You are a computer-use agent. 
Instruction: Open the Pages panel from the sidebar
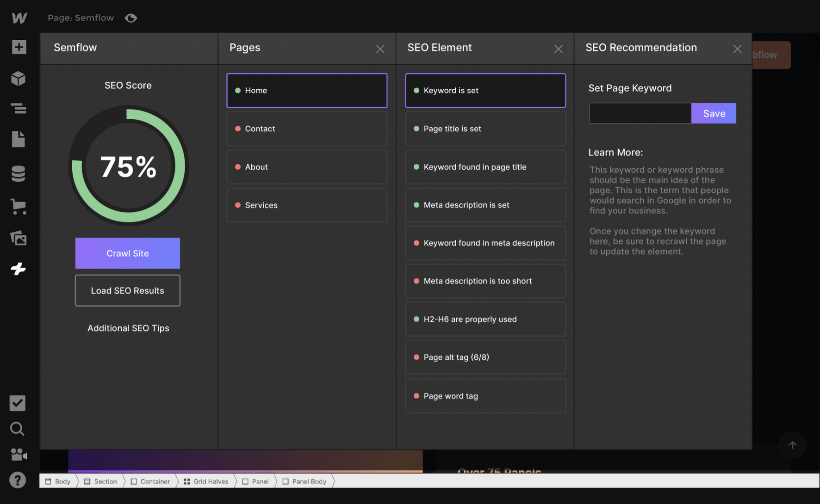tap(19, 139)
